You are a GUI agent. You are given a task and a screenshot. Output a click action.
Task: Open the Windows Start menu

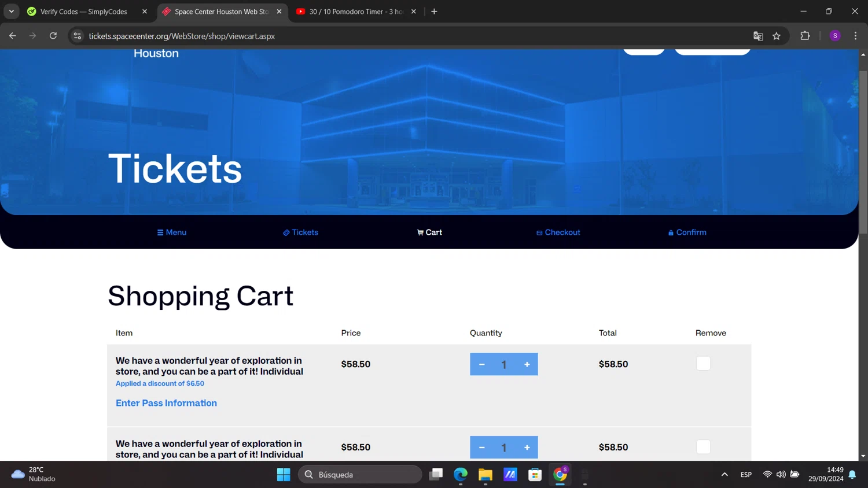(x=284, y=475)
